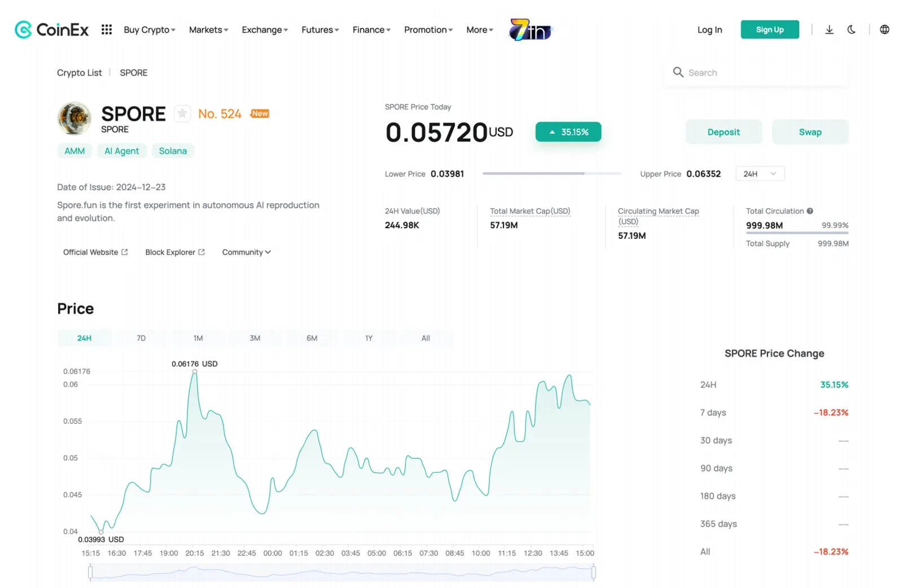This screenshot has width=903, height=588.
Task: Click the CoinEx logo
Action: click(51, 30)
